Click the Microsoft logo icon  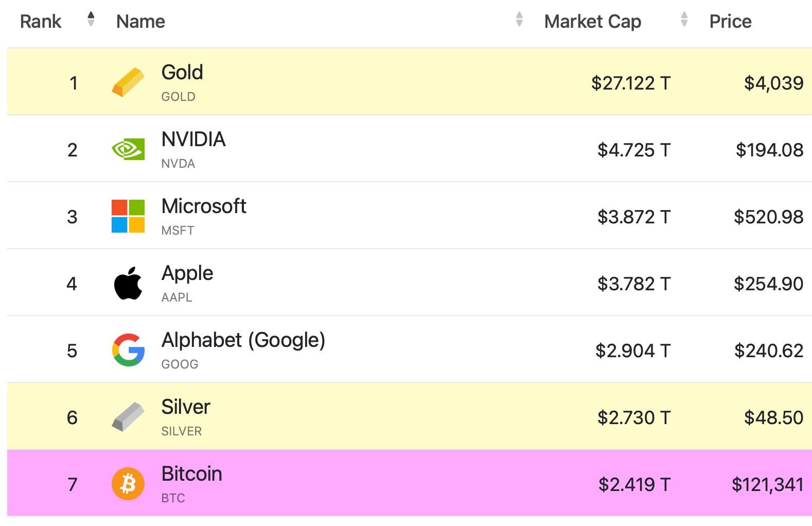(128, 216)
